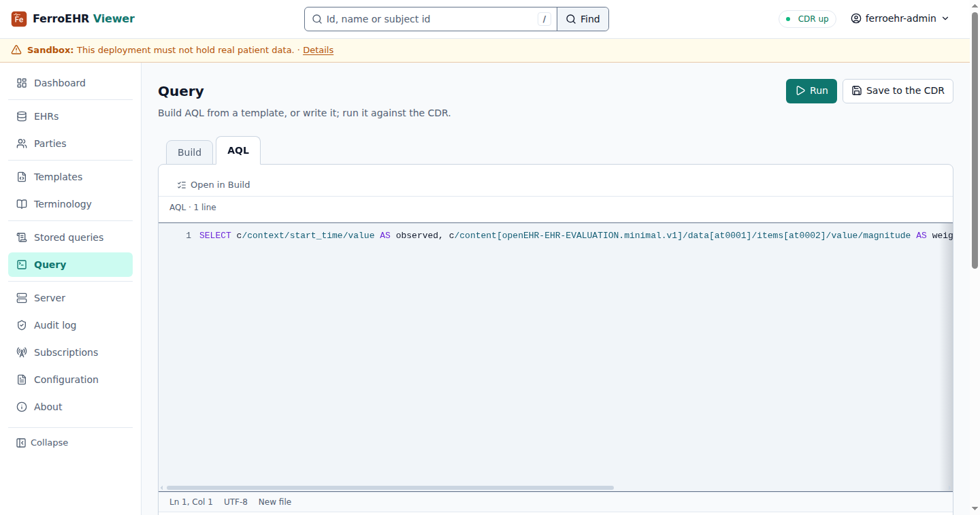Save the query to the CDR
Screen dimensions: 980x515
pos(898,91)
